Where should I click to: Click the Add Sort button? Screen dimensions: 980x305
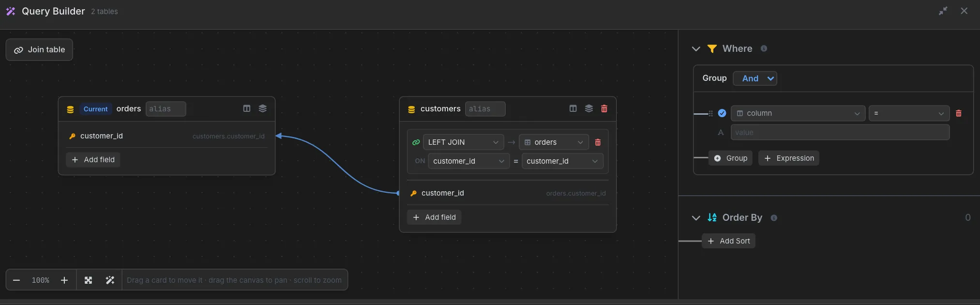point(728,241)
